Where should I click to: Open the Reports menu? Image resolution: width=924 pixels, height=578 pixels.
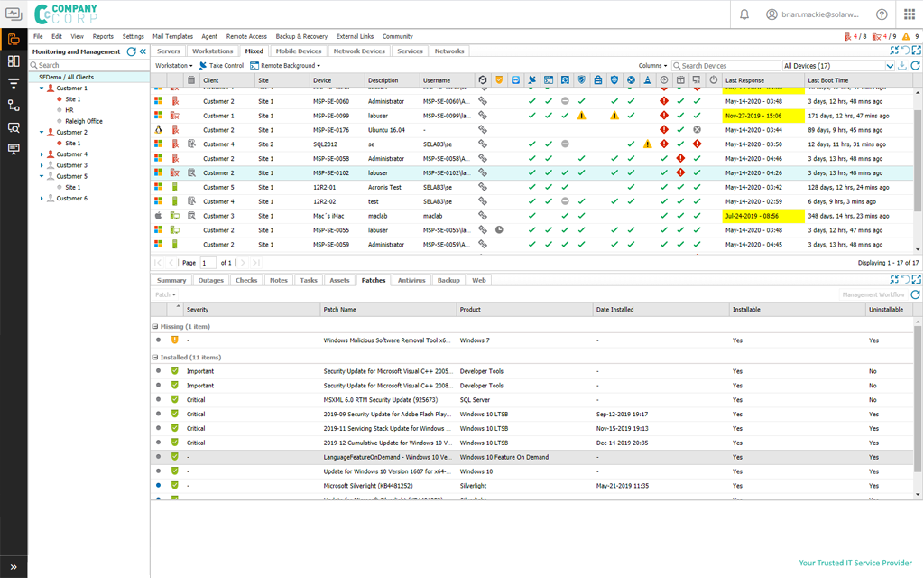point(103,36)
